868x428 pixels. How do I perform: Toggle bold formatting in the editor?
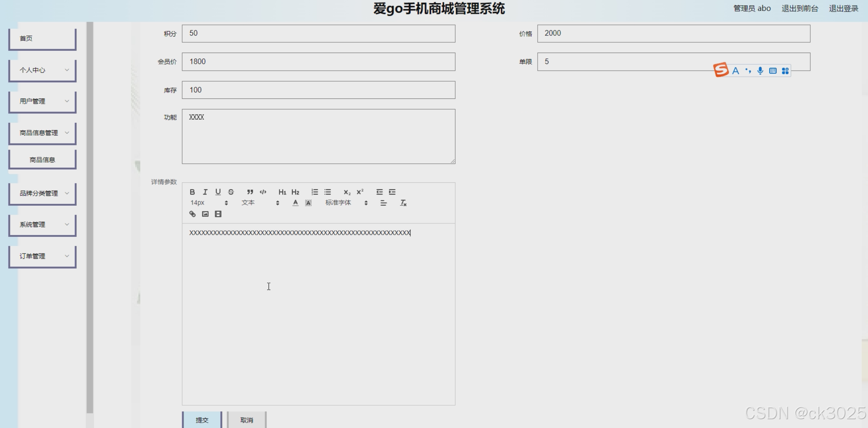(x=192, y=192)
